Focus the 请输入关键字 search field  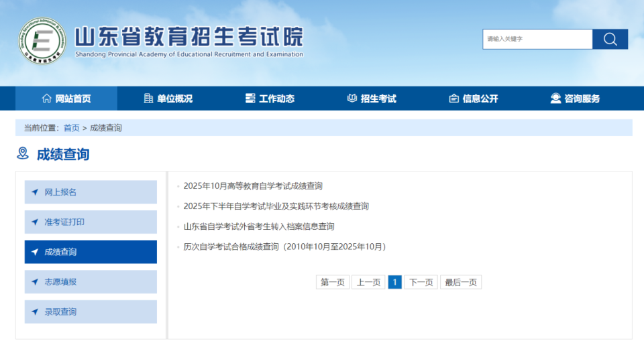tap(537, 39)
